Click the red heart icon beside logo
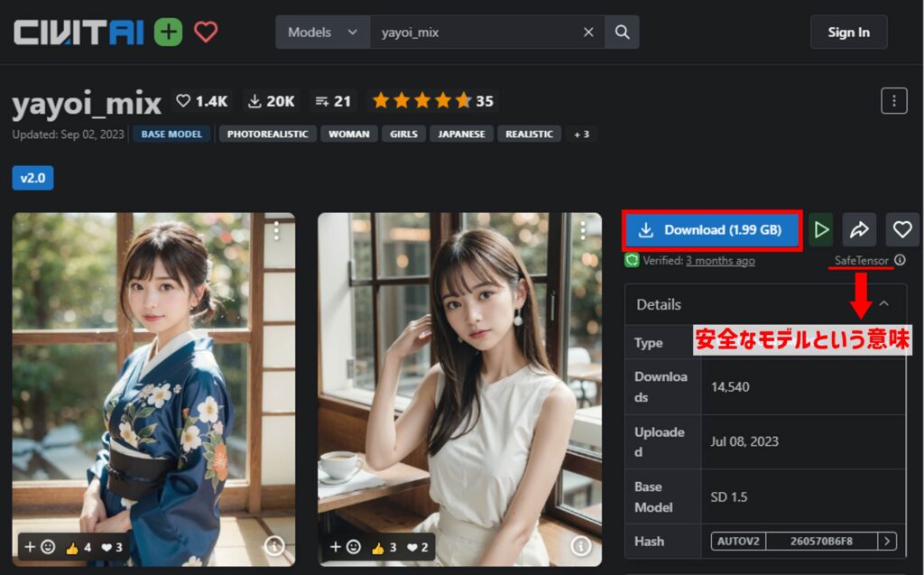The image size is (924, 575). coord(206,32)
